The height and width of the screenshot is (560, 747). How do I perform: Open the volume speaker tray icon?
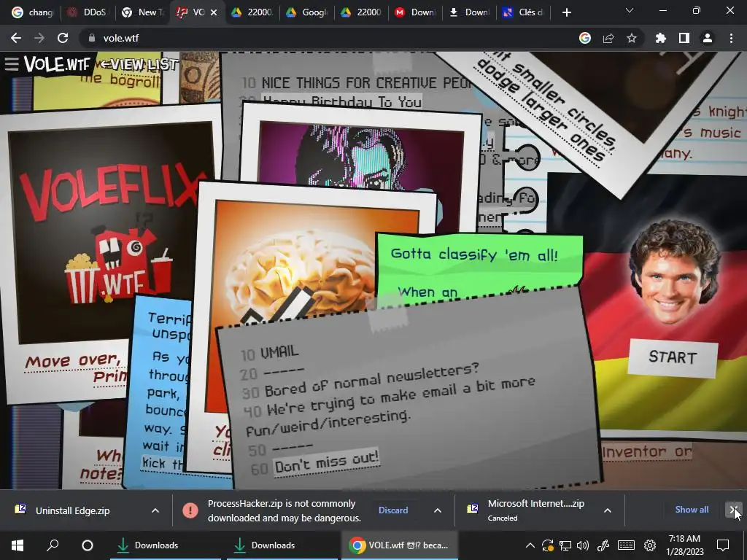point(583,545)
